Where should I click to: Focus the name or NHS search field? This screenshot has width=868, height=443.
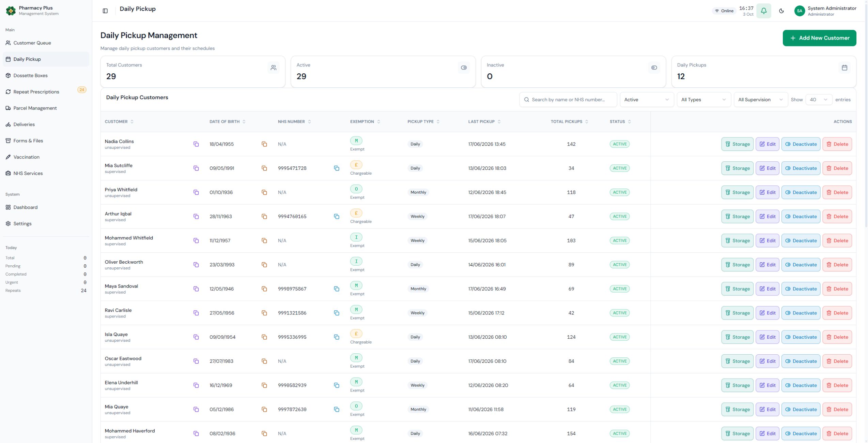(568, 100)
